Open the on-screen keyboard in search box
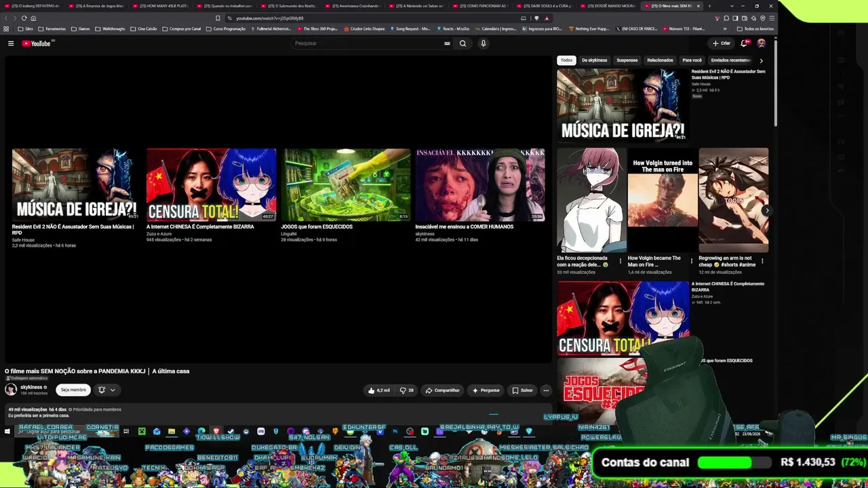The width and height of the screenshot is (868, 488). pos(447,43)
